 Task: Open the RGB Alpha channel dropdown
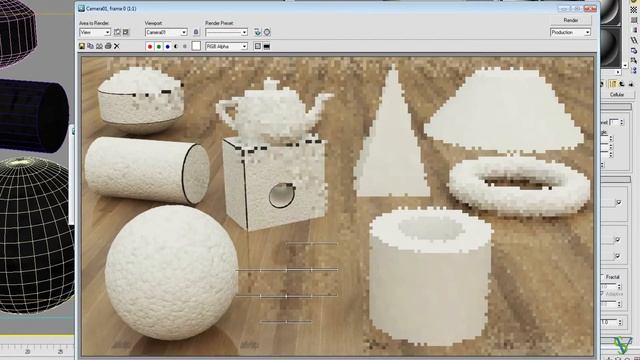[227, 47]
